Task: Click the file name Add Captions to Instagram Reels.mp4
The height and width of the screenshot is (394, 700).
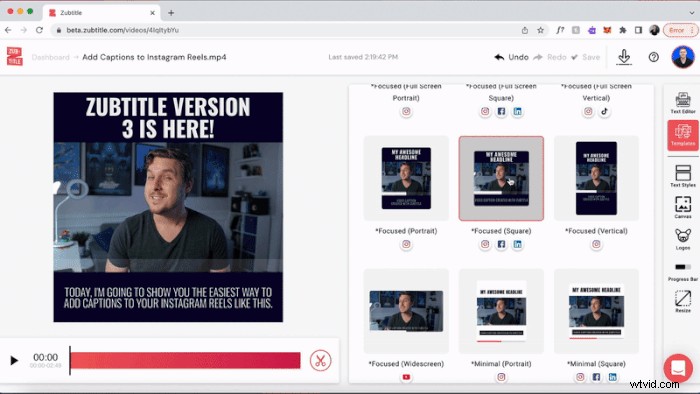Action: [x=154, y=57]
